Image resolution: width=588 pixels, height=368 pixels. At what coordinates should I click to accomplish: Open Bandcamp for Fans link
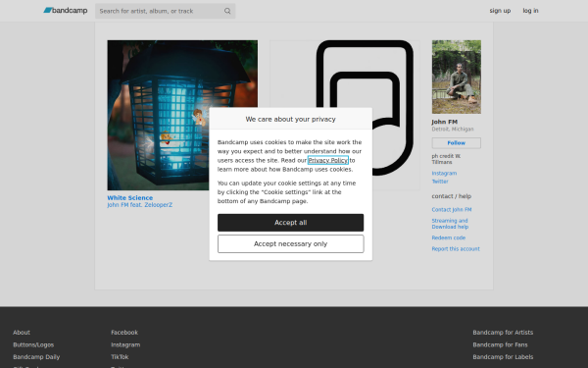point(500,344)
